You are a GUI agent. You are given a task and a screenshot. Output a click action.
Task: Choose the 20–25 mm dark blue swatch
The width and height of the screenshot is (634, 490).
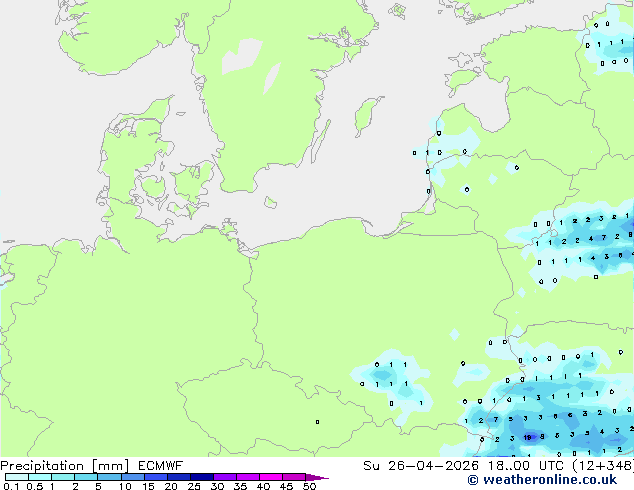click(x=179, y=477)
